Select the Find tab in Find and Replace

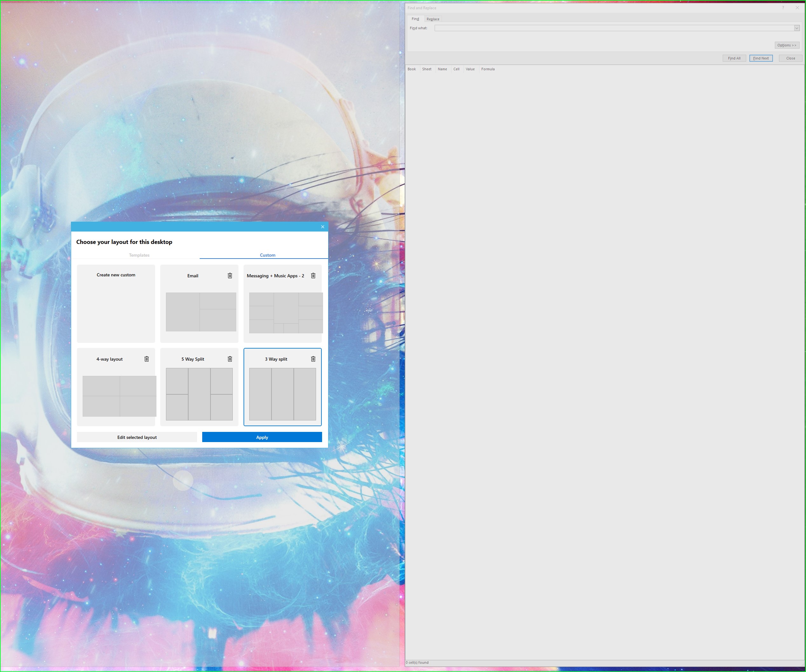(x=415, y=19)
